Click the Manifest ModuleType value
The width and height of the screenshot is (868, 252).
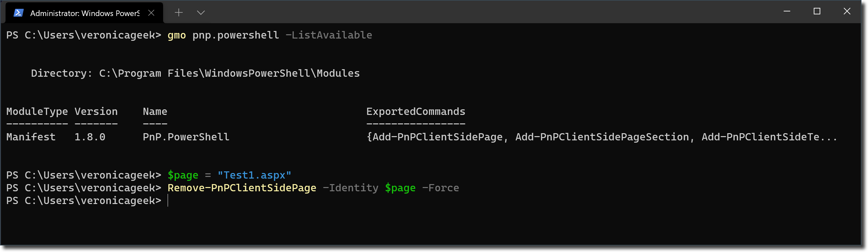coord(31,136)
